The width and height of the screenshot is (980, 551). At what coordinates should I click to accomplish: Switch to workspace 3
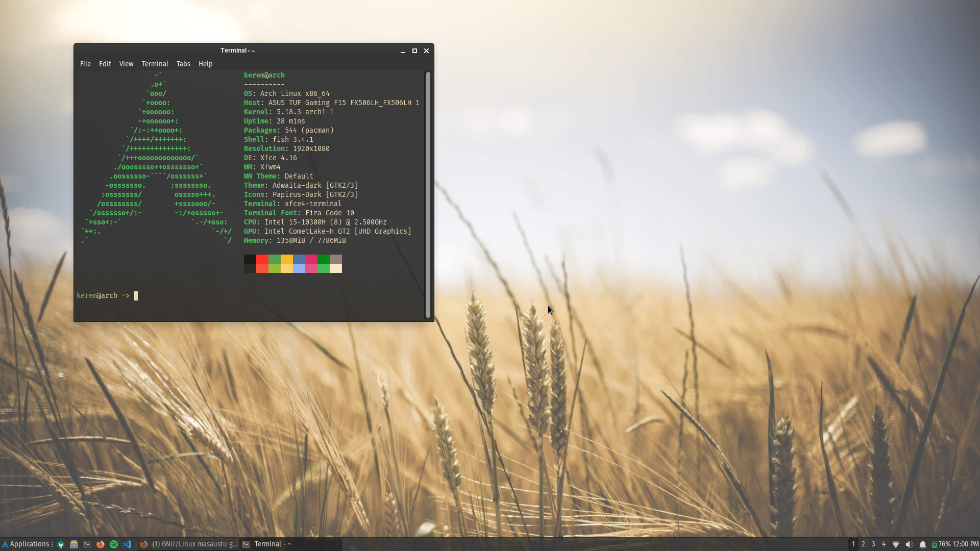tap(873, 544)
